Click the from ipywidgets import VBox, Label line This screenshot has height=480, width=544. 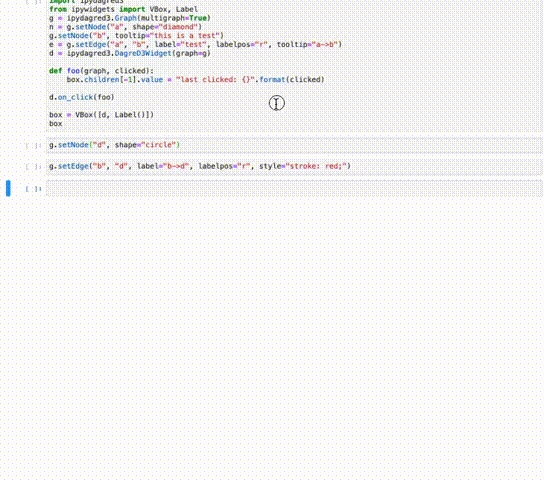coord(124,9)
